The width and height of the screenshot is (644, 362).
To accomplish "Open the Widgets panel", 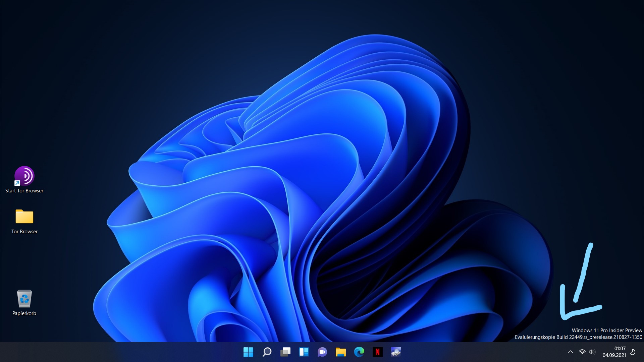I will 304,352.
